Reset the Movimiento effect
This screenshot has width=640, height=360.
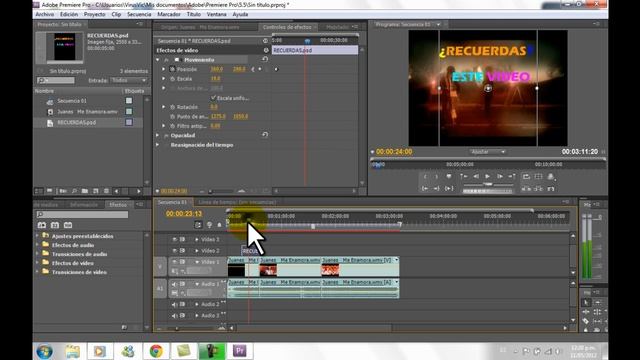pyautogui.click(x=265, y=60)
